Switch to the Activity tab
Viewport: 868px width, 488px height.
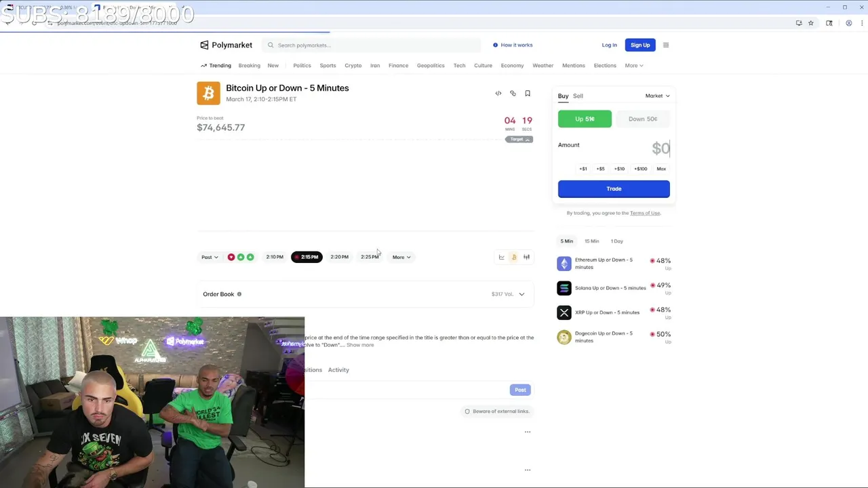338,370
